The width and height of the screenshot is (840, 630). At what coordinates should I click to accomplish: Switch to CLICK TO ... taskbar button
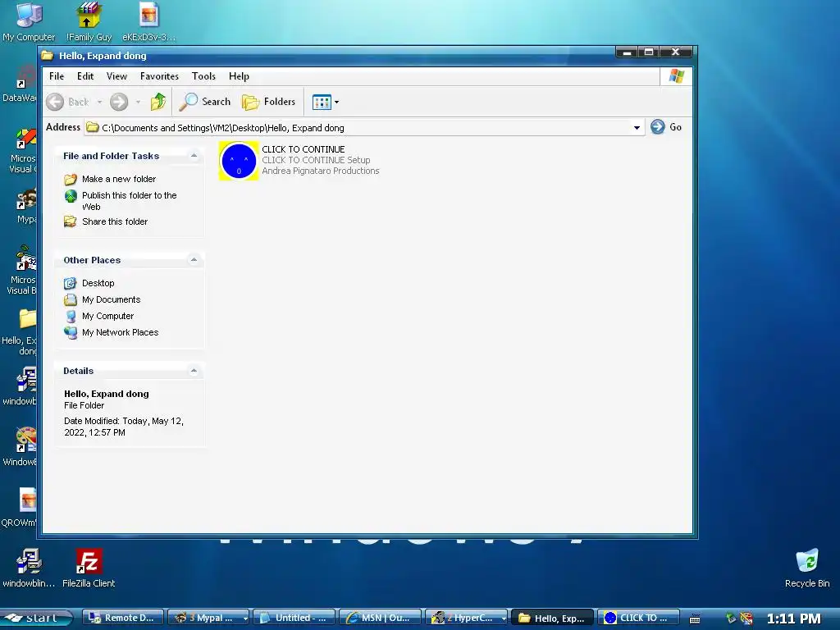[x=638, y=618]
